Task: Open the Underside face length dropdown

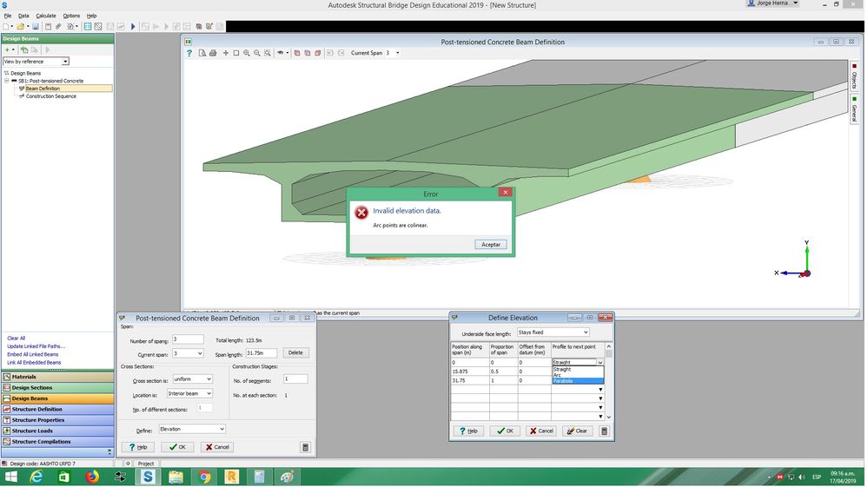Action: coord(554,333)
